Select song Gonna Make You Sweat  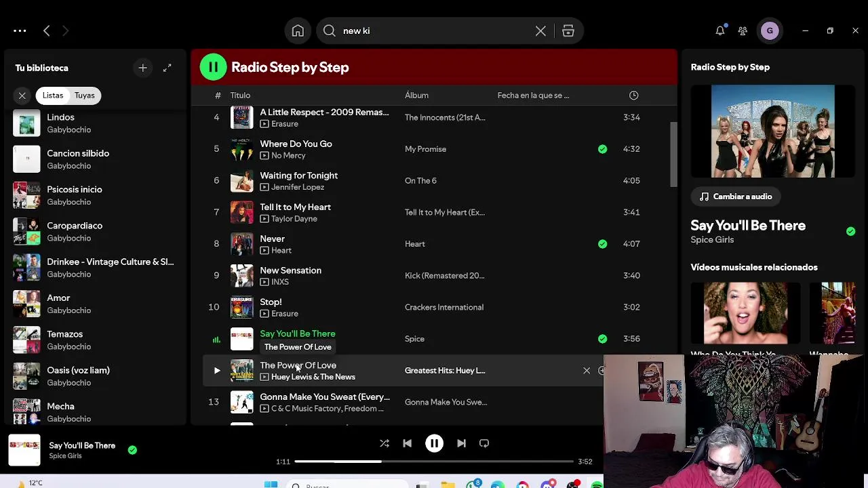(325, 397)
